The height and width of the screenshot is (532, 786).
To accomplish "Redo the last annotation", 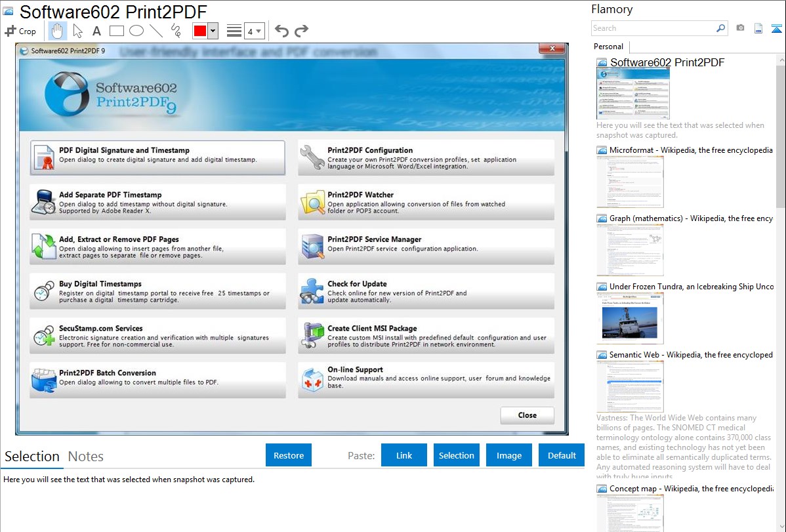I will coord(301,31).
